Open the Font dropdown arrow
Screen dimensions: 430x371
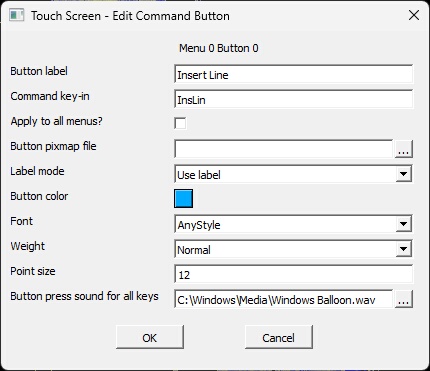pyautogui.click(x=403, y=224)
